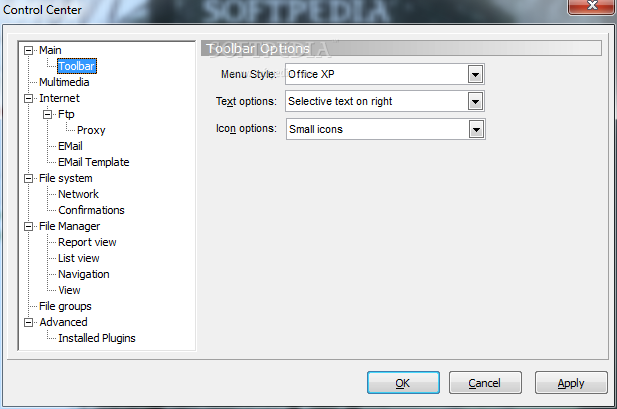Screen dimensions: 617x409
Task: Collapse the Advanced tree node
Action: click(x=28, y=322)
